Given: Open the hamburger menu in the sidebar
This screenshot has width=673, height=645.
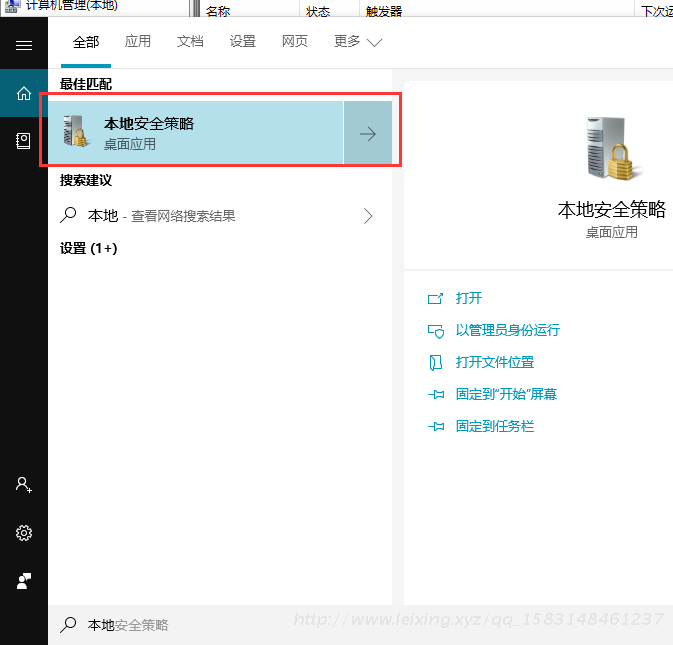Looking at the screenshot, I should (x=24, y=45).
